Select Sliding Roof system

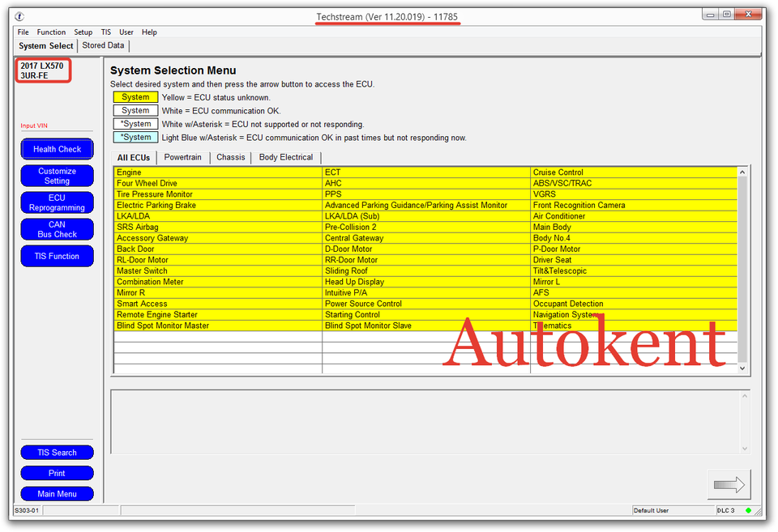[x=426, y=270]
